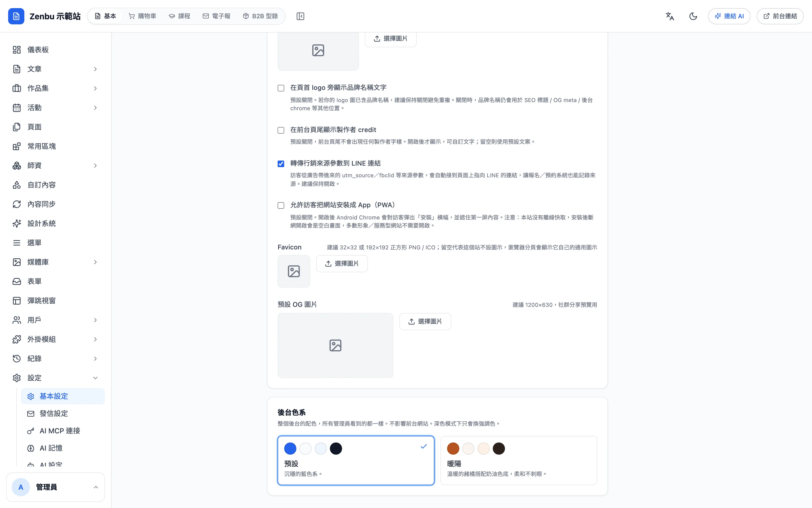Screen dimensions: 812x508
Task: Expand the 文章 sidebar section
Action: point(95,69)
